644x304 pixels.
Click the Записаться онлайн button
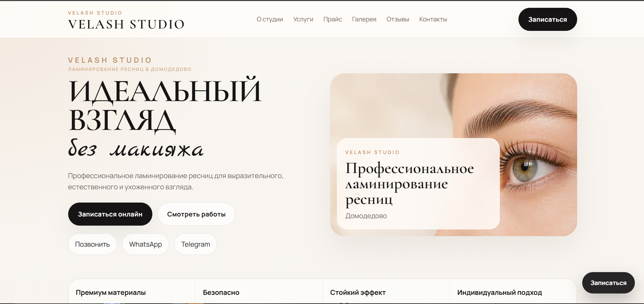tap(110, 214)
